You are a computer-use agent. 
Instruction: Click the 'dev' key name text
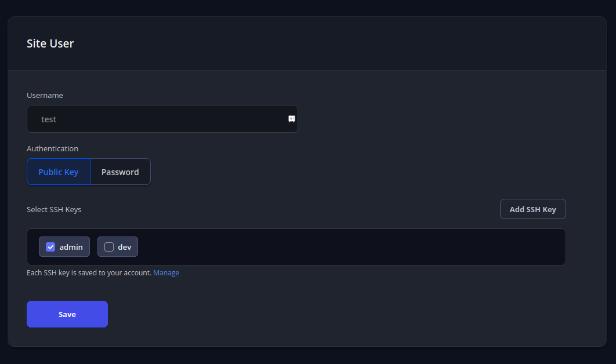(125, 247)
